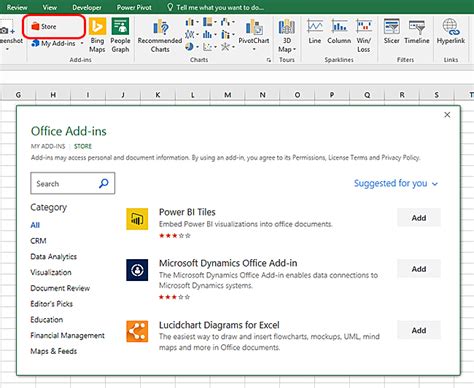Viewport: 474px width, 388px height.
Task: Add the Microsoft Dynamics Office Add-in
Action: [419, 269]
